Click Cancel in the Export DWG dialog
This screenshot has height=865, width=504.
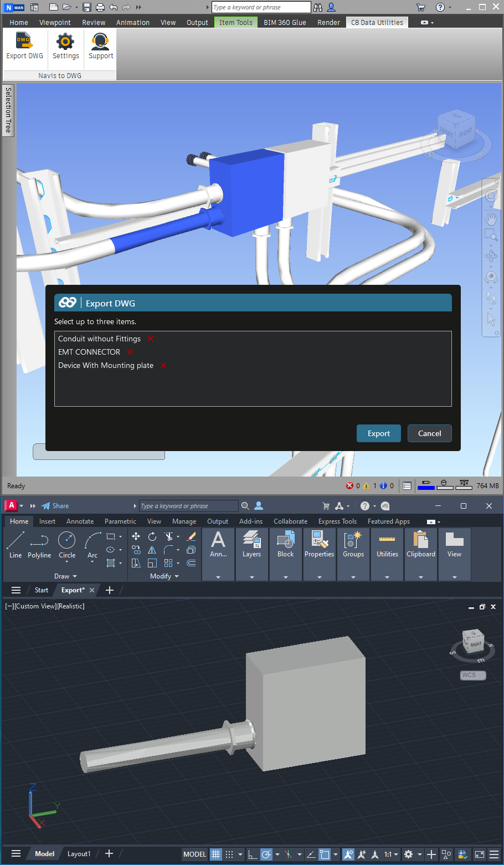pyautogui.click(x=430, y=433)
